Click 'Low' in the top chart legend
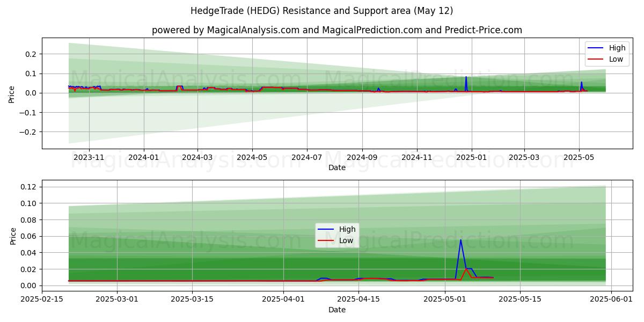 point(616,59)
